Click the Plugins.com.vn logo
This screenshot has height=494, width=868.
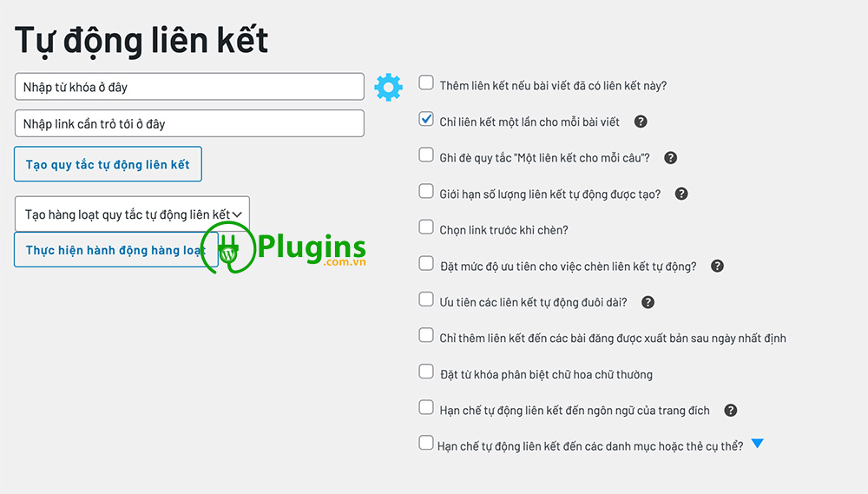click(286, 249)
